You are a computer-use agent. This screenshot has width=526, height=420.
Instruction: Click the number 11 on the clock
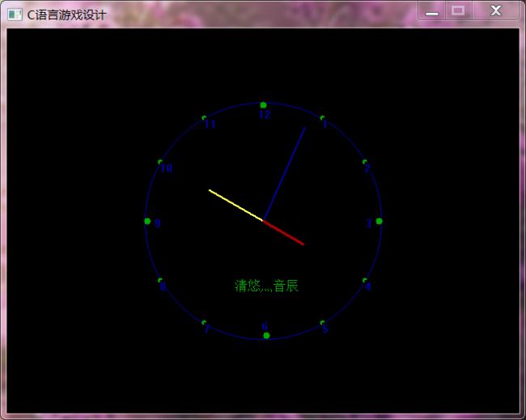click(x=210, y=125)
